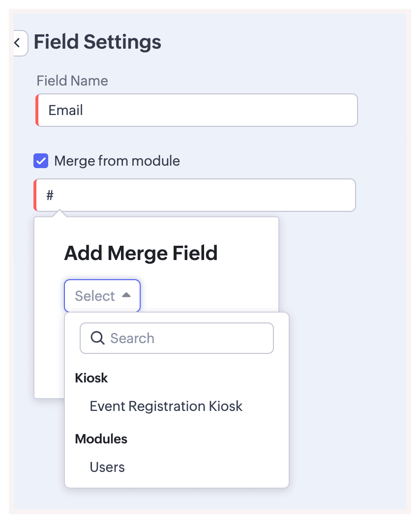Screen dimensions: 420x523
Task: Click the Search field in the dropdown
Action: (x=187, y=338)
